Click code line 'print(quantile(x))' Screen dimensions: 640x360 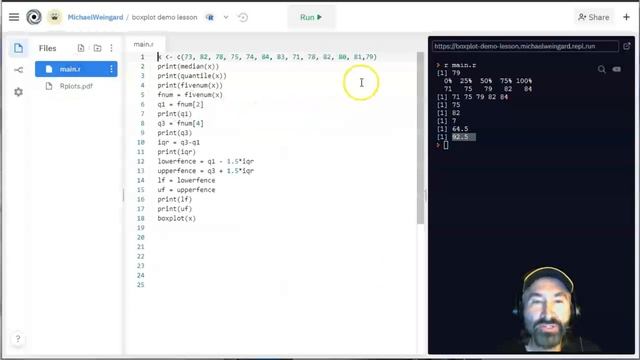[192, 76]
